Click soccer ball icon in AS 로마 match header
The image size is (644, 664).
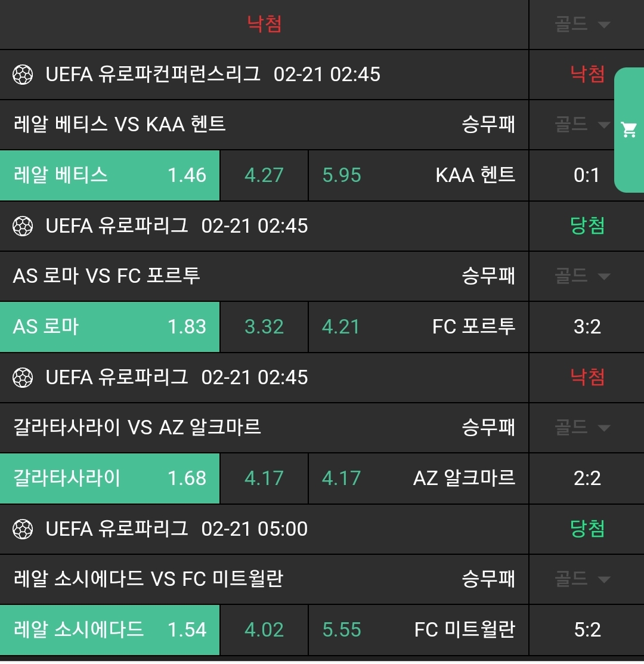(23, 226)
